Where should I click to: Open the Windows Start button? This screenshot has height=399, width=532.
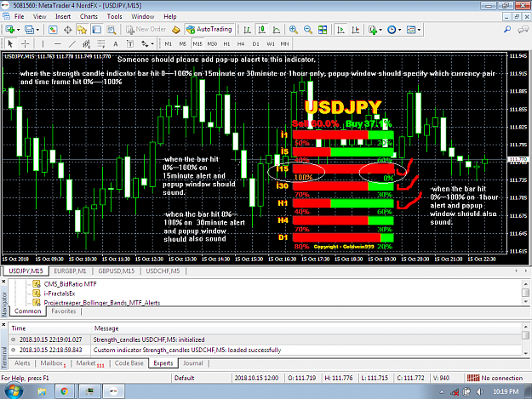14,391
